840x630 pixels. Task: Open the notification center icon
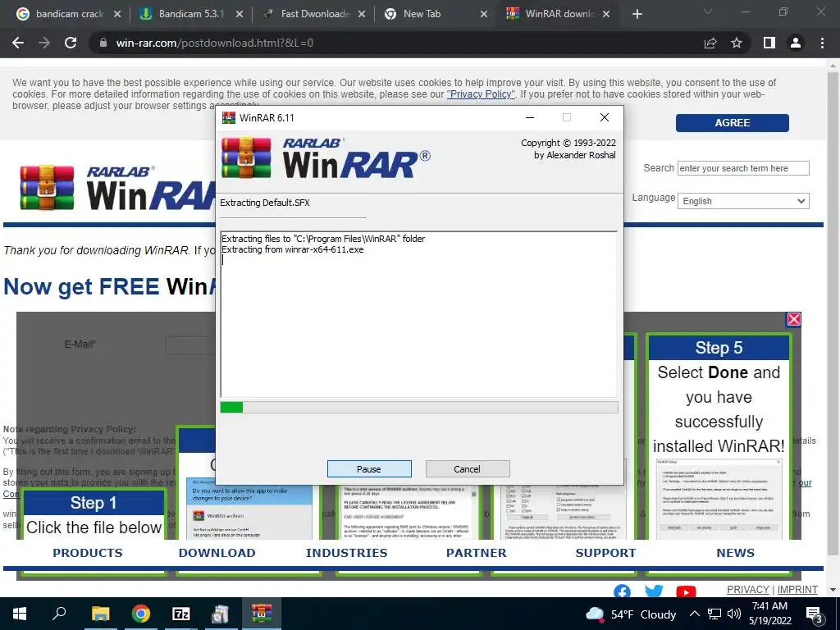tap(815, 614)
